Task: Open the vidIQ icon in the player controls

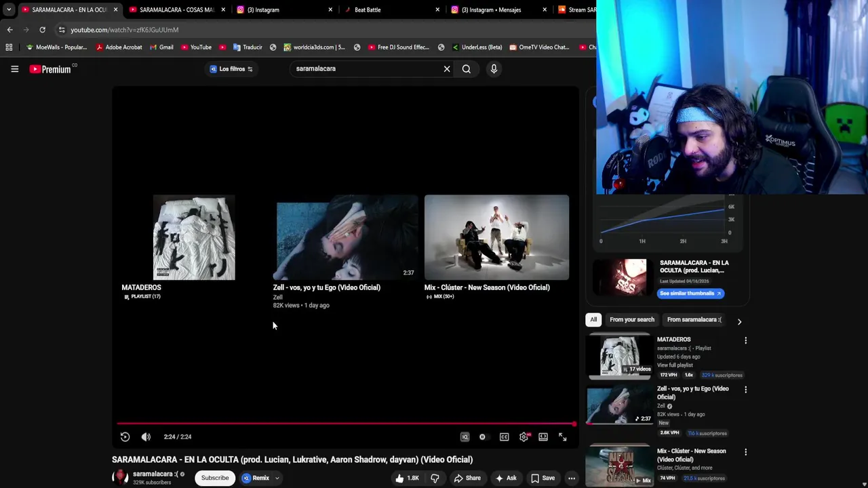Action: click(465, 437)
